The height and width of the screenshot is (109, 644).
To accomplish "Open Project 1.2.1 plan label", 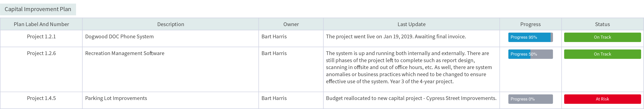I will coord(41,36).
